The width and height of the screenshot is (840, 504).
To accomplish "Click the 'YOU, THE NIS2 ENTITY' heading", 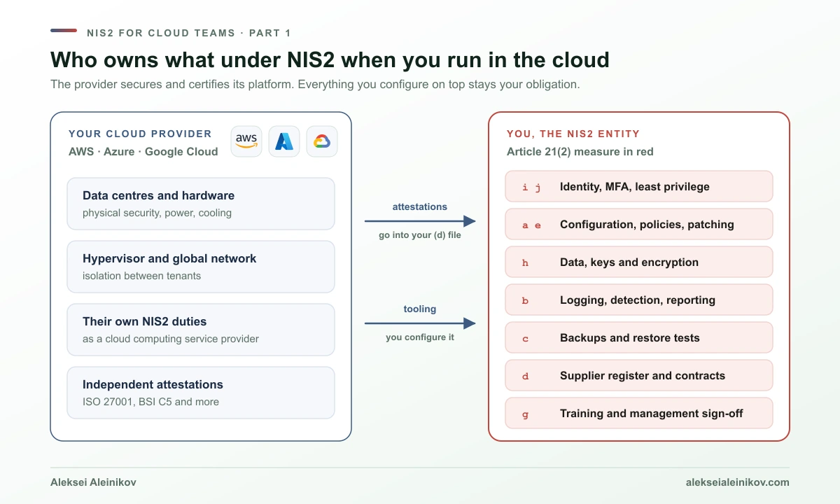I will [573, 134].
